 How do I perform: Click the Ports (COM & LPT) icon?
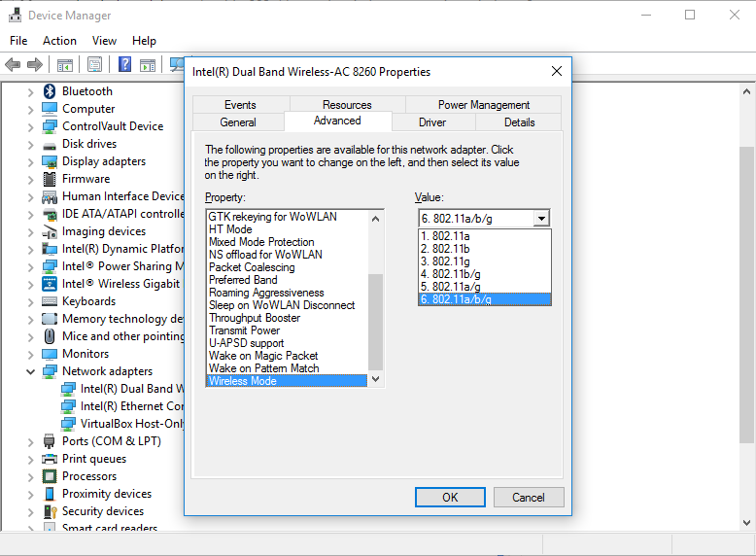pos(50,441)
